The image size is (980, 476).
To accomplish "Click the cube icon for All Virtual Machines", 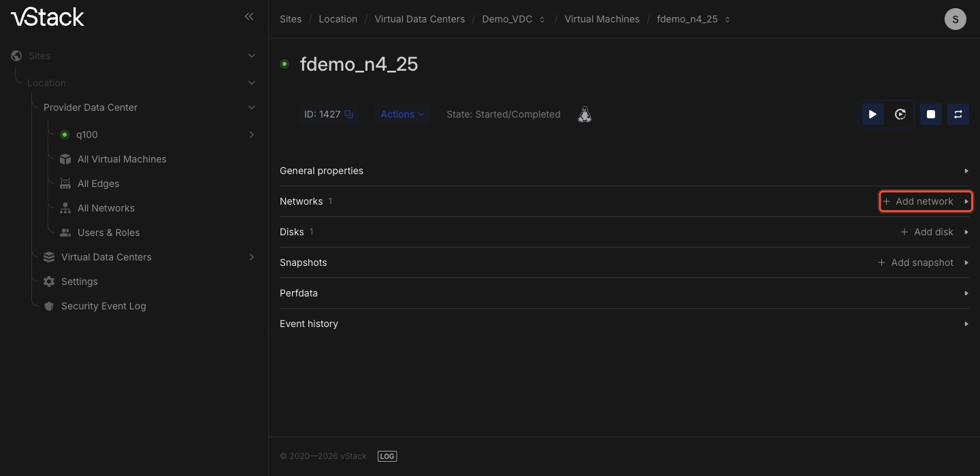I will (65, 159).
